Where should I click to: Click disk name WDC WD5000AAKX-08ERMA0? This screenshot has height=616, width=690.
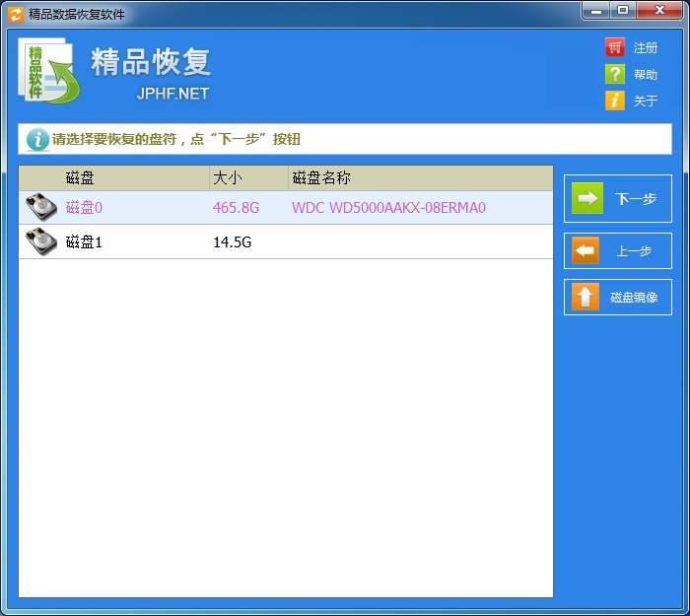[x=388, y=207]
